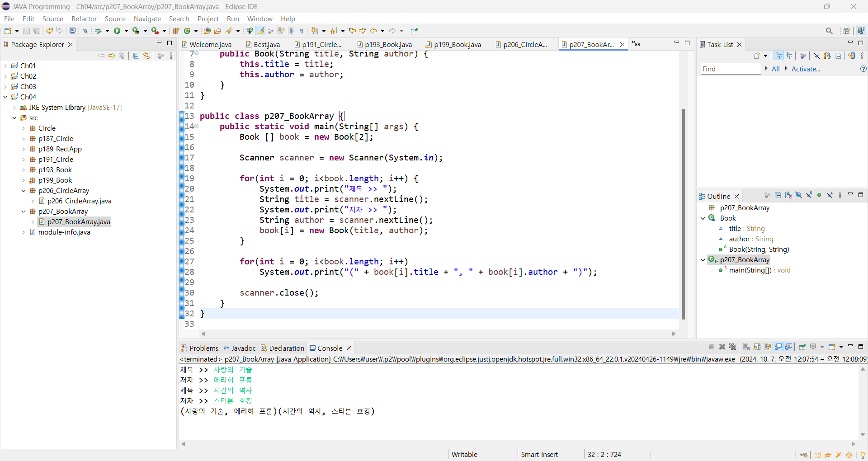
Task: Click the Debug bug icon
Action: click(x=98, y=31)
